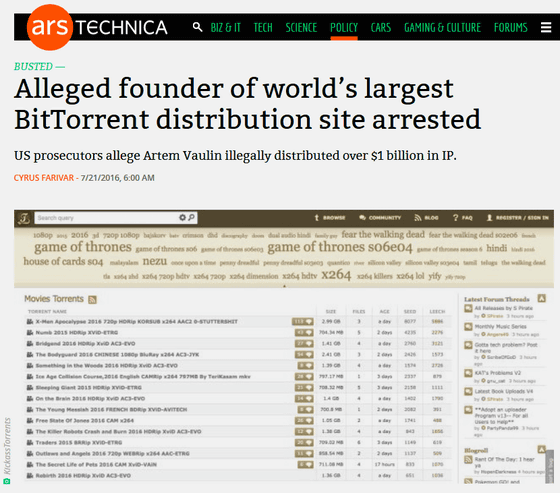
Task: Click the Ars Technica orange logo
Action: coord(50,27)
